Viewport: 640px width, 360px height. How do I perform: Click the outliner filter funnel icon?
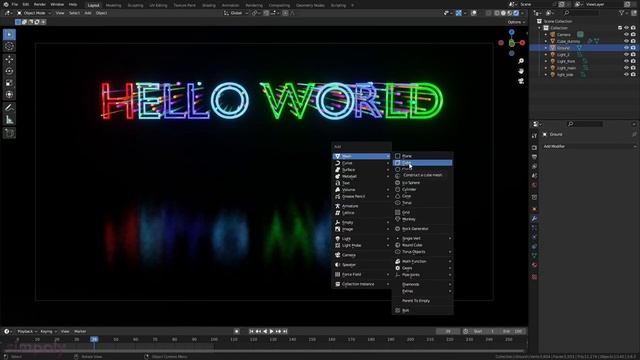[622, 13]
